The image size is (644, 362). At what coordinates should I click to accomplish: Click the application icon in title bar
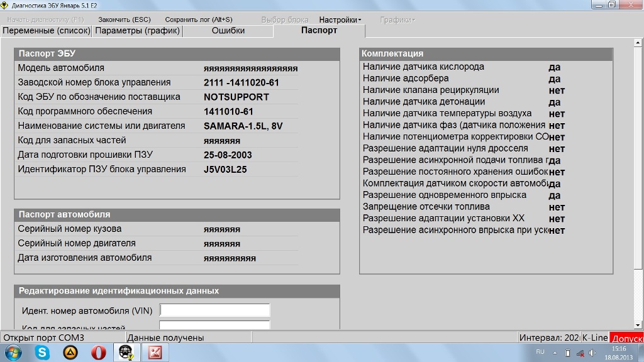tap(6, 5)
